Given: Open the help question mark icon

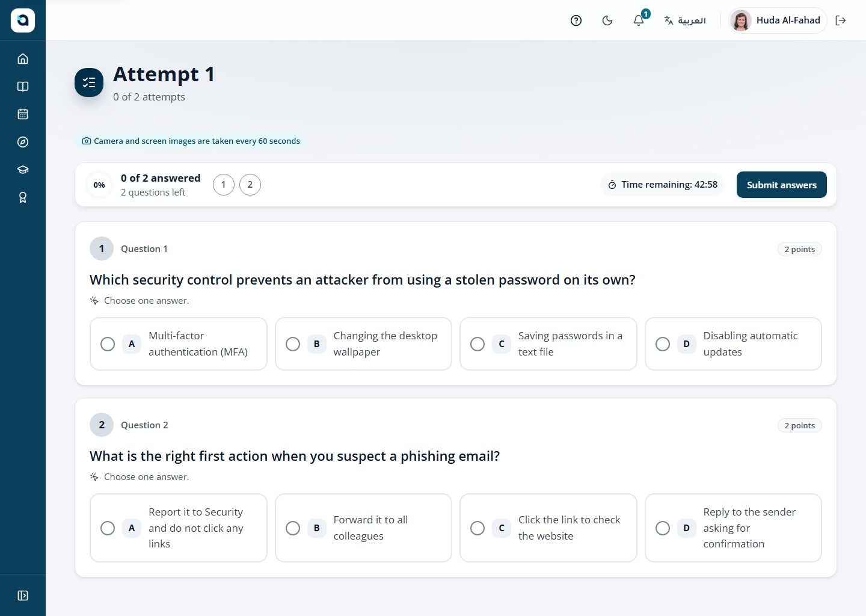Looking at the screenshot, I should click(x=576, y=20).
